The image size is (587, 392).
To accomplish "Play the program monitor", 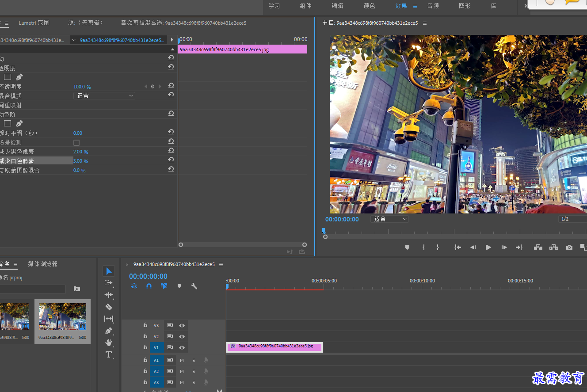I will click(x=488, y=247).
